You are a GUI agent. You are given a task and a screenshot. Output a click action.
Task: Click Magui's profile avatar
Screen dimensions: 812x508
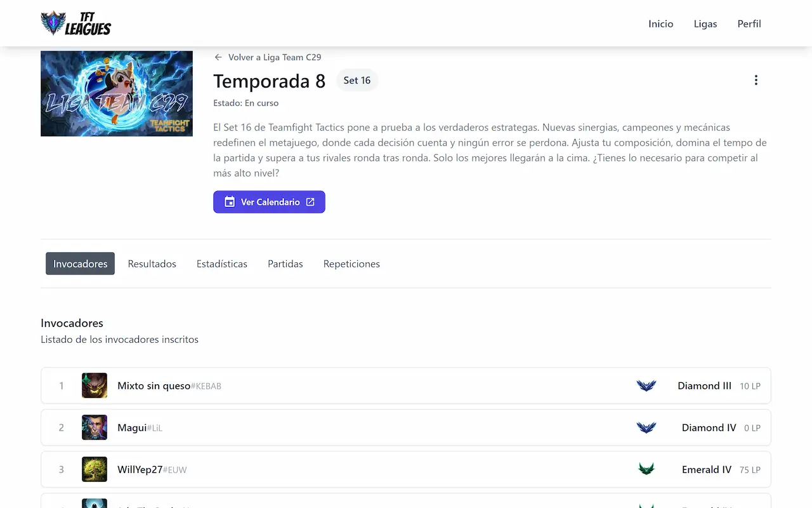pos(95,427)
